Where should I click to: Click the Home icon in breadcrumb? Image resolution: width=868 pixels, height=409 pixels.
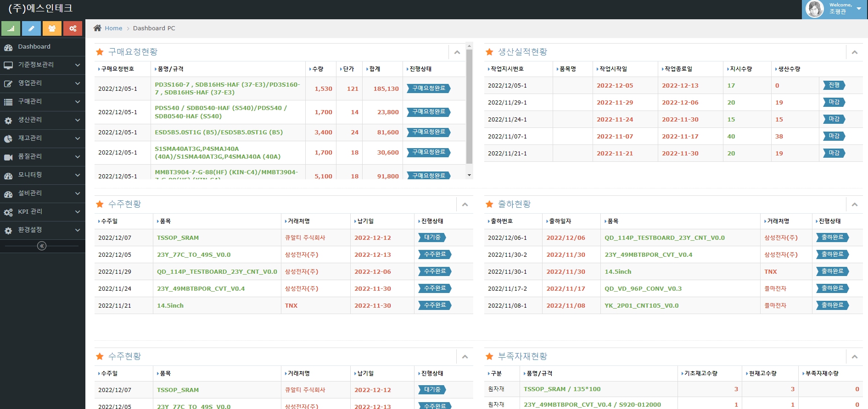(x=97, y=28)
